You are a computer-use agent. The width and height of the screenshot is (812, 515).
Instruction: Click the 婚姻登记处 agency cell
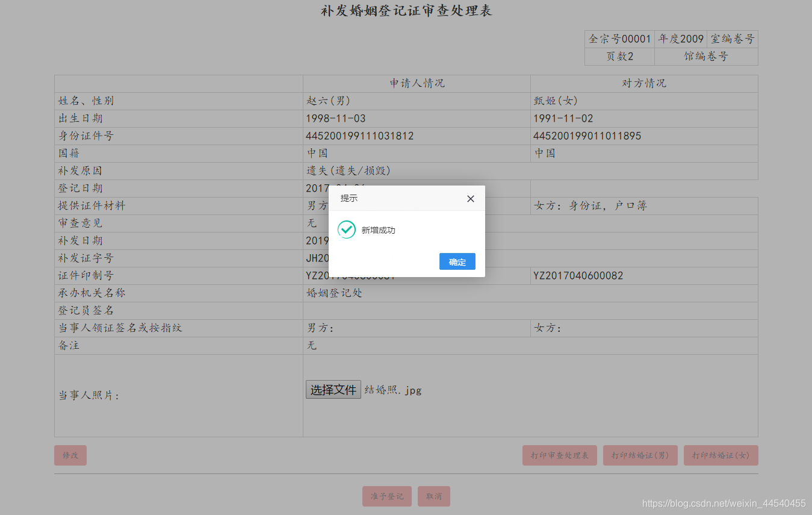[x=530, y=293]
